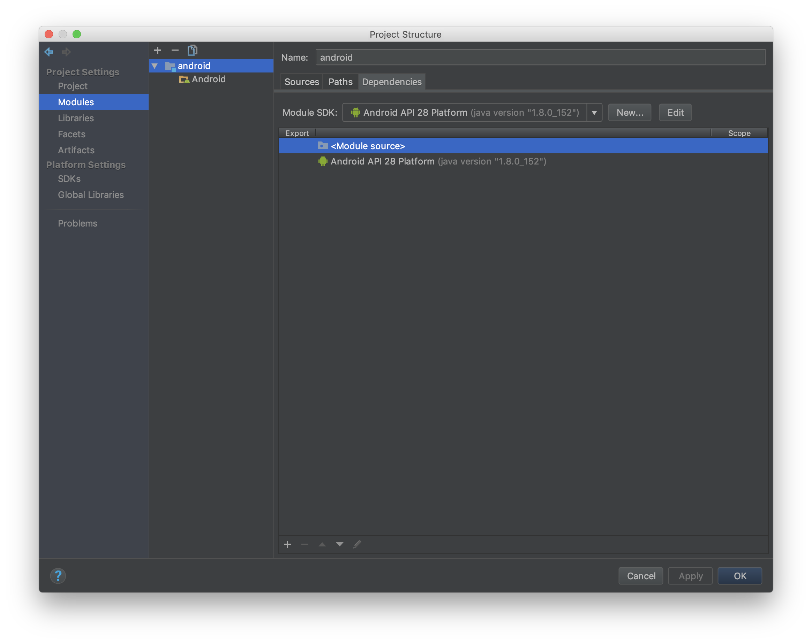Click the New... SDK button
Screen dimensions: 812x644
tap(629, 113)
